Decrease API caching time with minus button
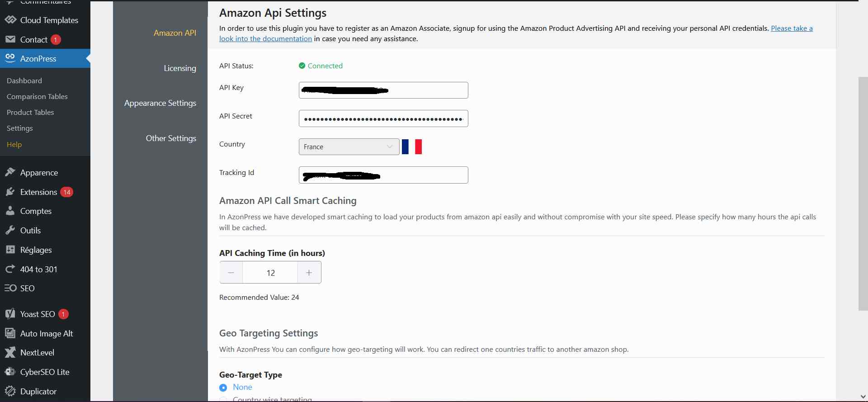Image resolution: width=868 pixels, height=402 pixels. tap(231, 273)
